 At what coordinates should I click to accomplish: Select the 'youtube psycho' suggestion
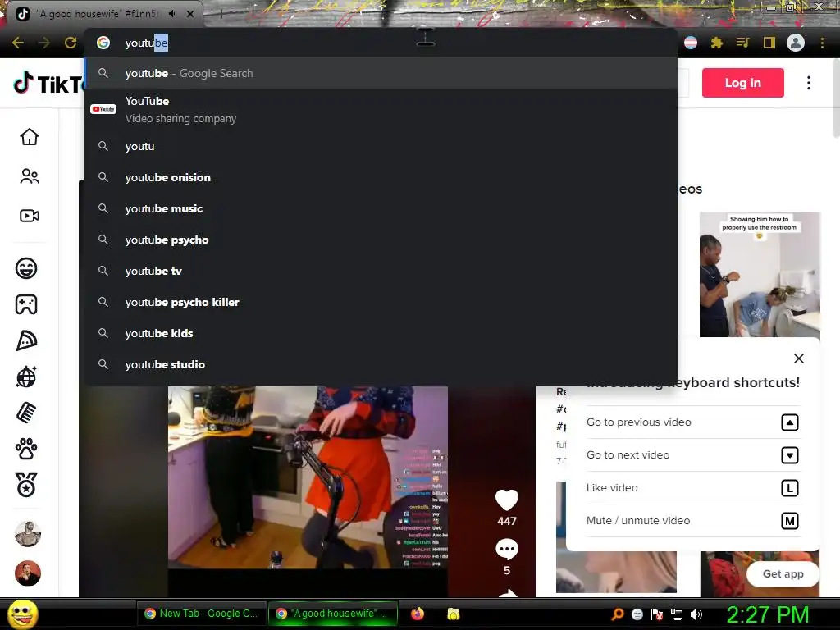point(381,240)
